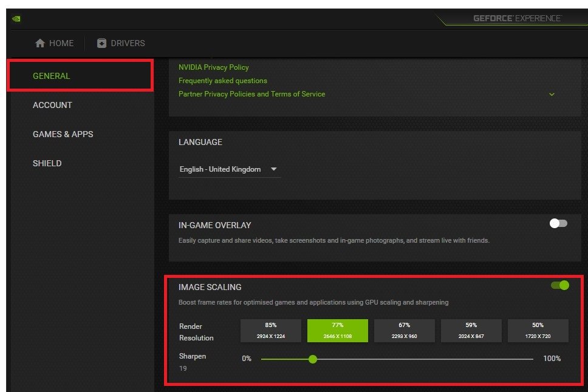The width and height of the screenshot is (588, 392).
Task: Click the Render Resolution label
Action: (196, 332)
